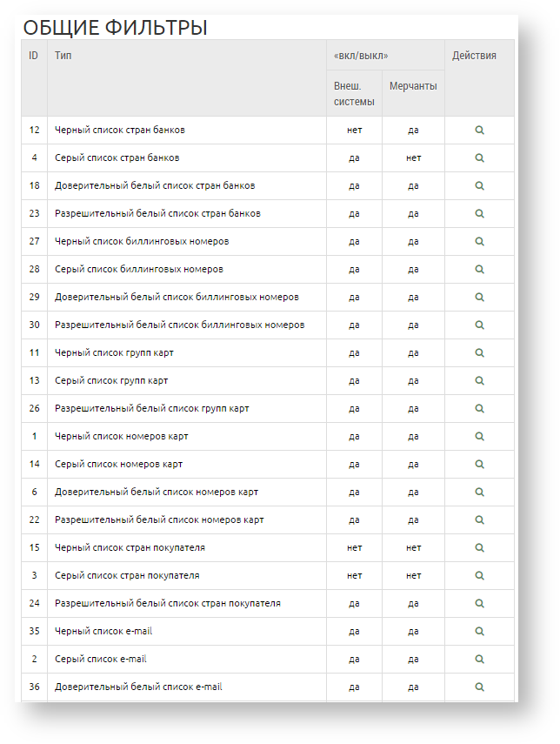Toggle Внеш. системы value for Черный список стран банков
Image resolution: width=560 pixels, height=744 pixels.
(354, 131)
